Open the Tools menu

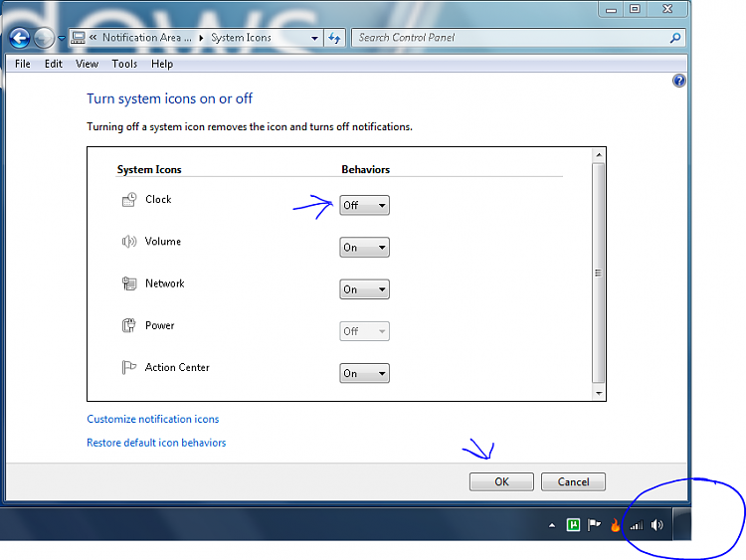[124, 64]
